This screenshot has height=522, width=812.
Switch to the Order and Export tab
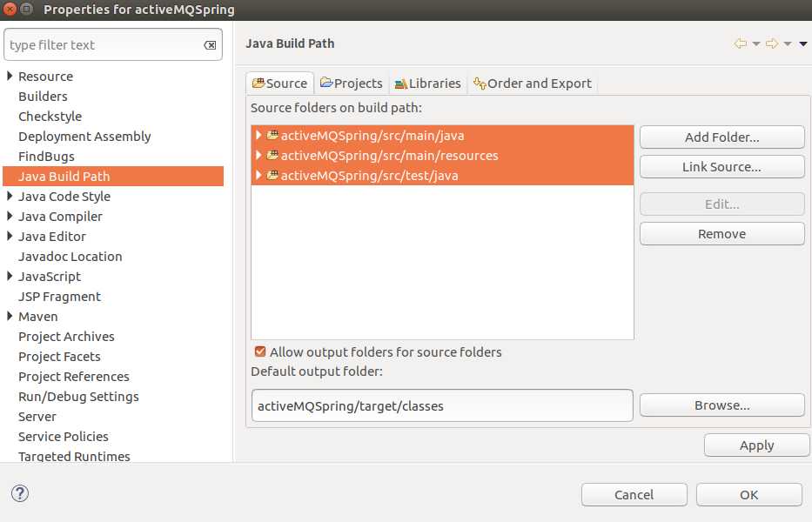[x=533, y=84]
